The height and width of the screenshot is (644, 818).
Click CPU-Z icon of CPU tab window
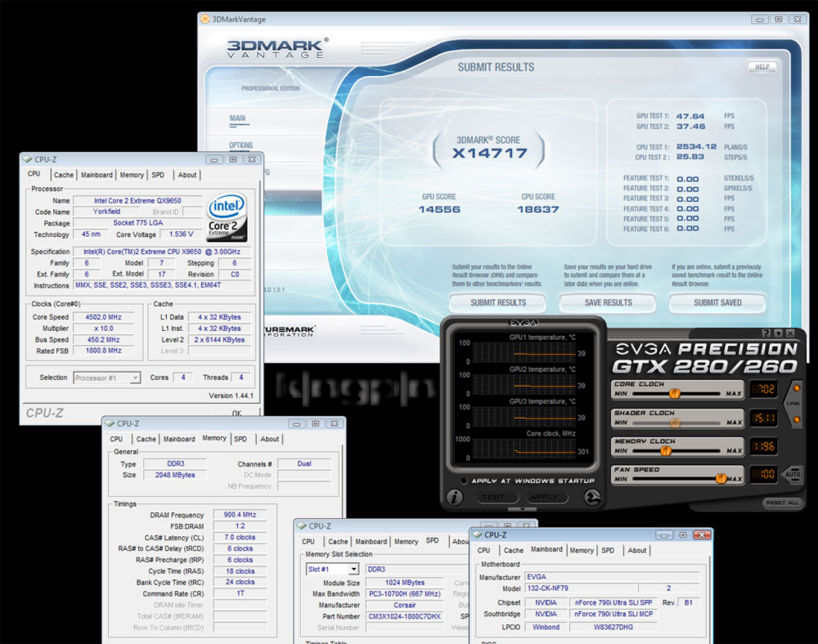coord(27,160)
